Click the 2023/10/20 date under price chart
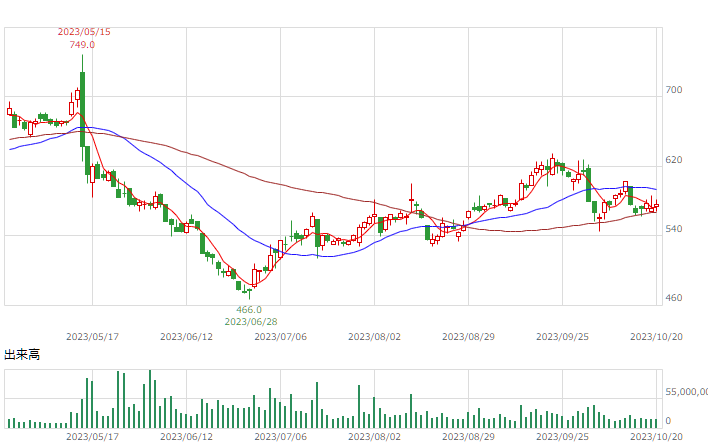The height and width of the screenshot is (443, 708). point(656,336)
